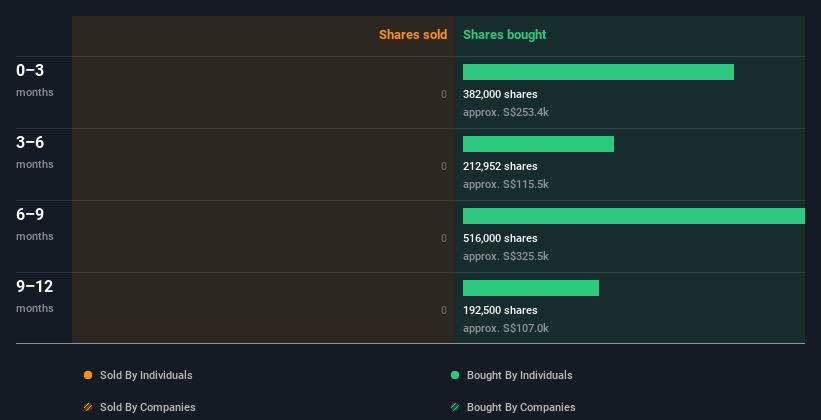Viewport: 821px width, 420px height.
Task: Click the approx. S$115.5k value
Action: pyautogui.click(x=506, y=184)
